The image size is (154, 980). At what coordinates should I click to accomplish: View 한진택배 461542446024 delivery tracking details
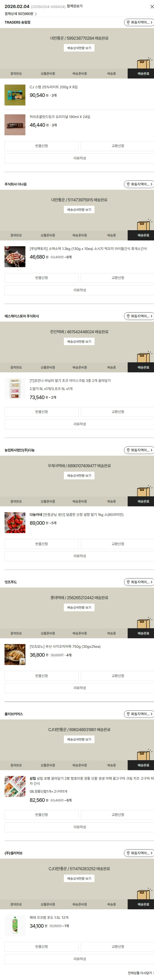(x=79, y=342)
